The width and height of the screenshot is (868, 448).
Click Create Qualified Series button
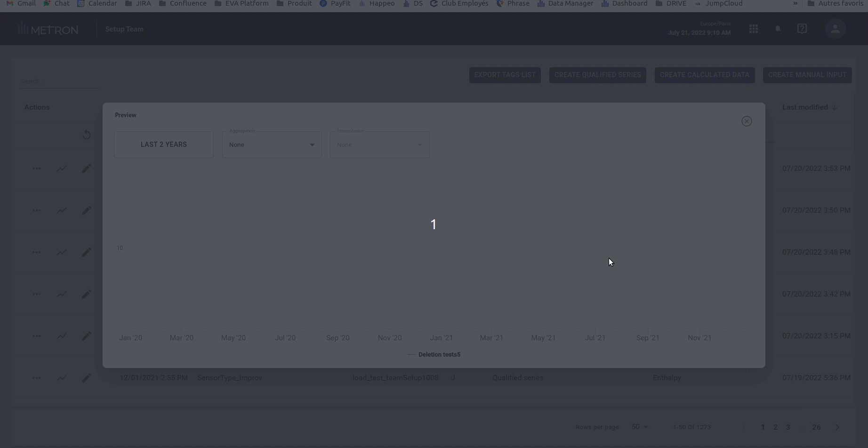pos(597,75)
